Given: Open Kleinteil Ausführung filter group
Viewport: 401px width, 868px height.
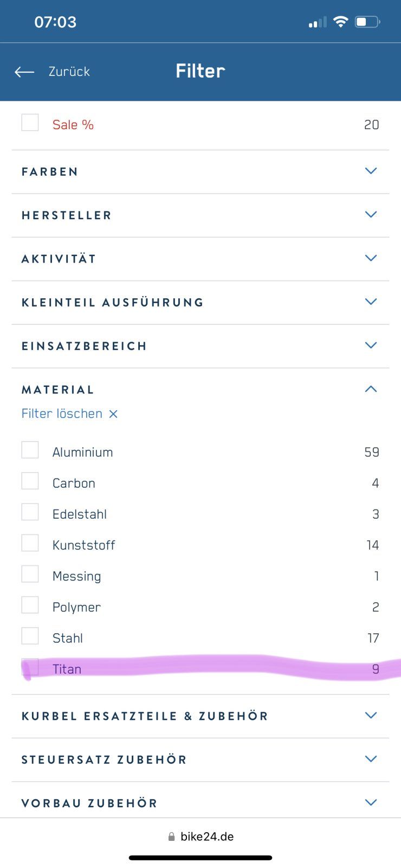Looking at the screenshot, I should click(x=371, y=302).
